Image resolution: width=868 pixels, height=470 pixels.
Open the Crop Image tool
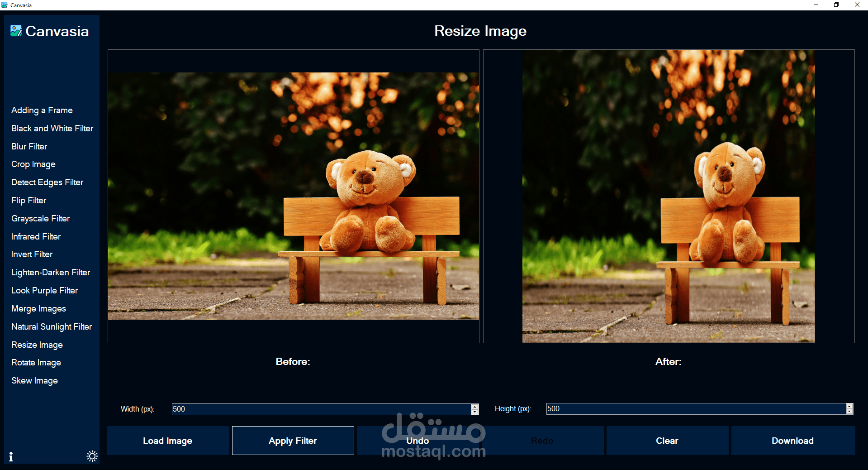(x=33, y=164)
